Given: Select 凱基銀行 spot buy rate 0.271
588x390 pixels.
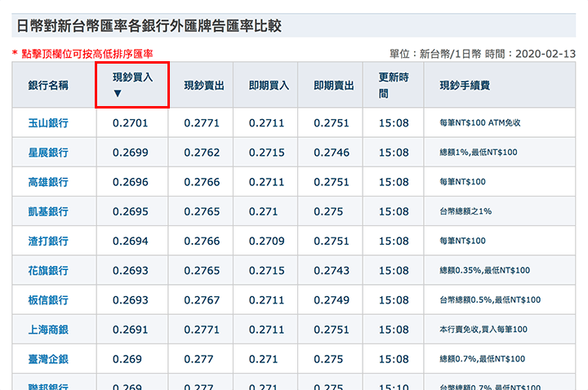Looking at the screenshot, I should 263,211.
